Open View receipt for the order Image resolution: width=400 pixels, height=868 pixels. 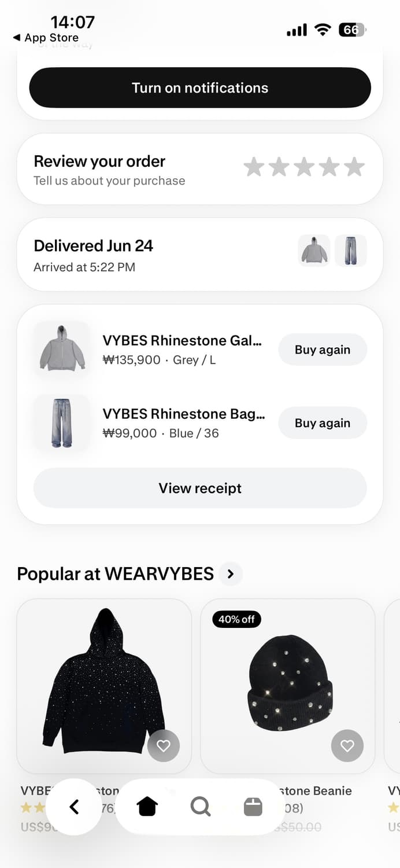tap(200, 488)
